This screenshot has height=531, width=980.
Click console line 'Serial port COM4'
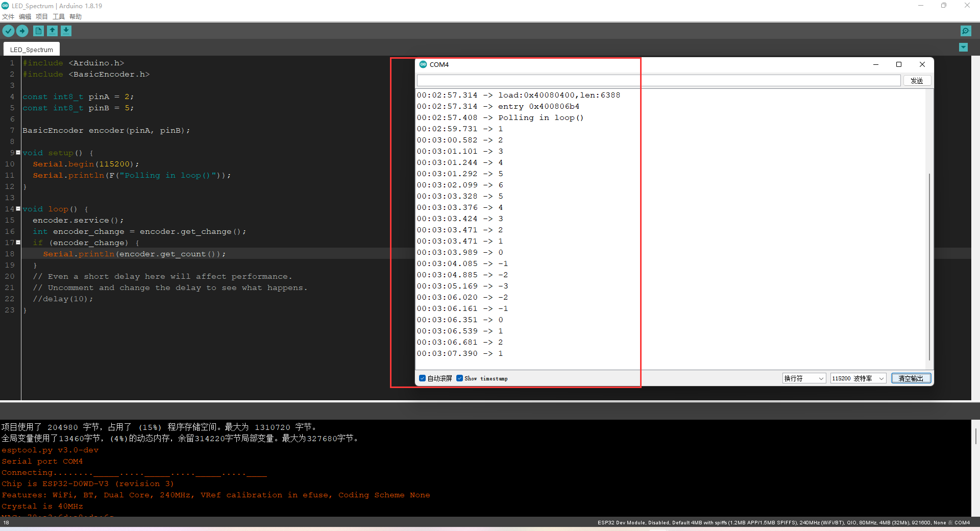(x=42, y=462)
